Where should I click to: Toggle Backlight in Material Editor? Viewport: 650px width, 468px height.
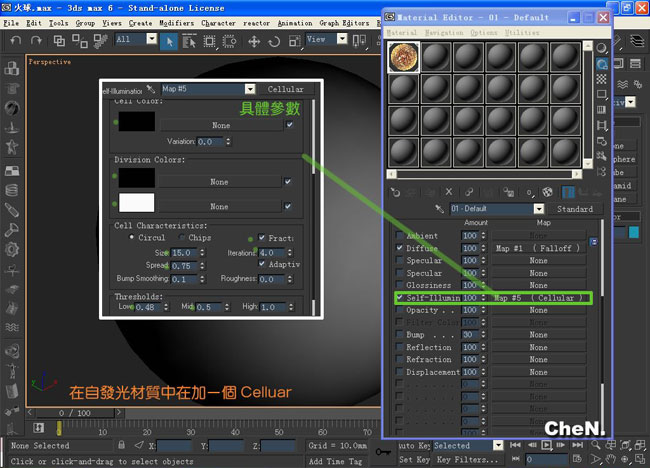coord(601,64)
